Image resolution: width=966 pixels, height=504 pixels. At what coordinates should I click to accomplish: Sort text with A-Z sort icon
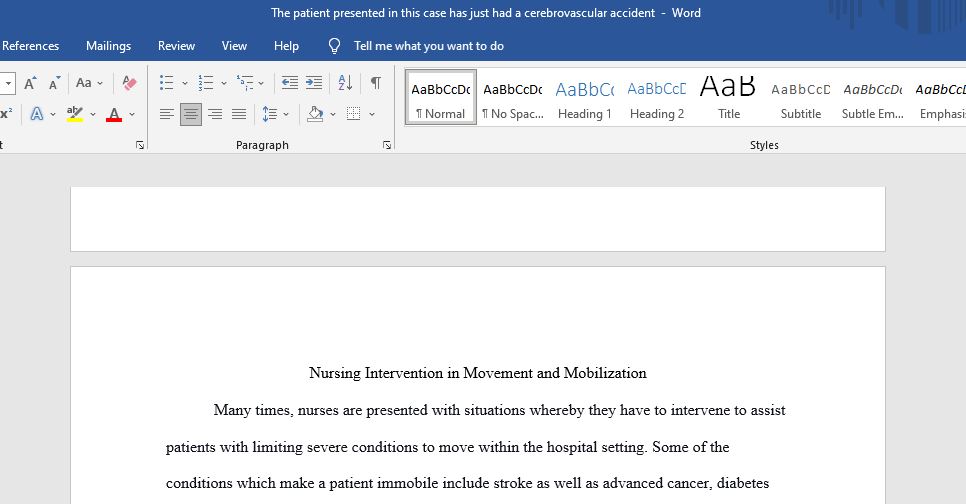[346, 83]
